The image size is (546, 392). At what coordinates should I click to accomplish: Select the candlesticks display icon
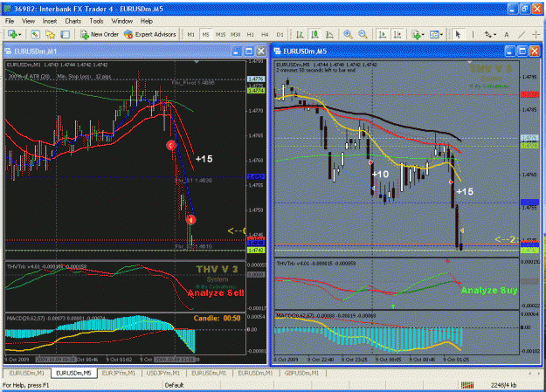(314, 34)
